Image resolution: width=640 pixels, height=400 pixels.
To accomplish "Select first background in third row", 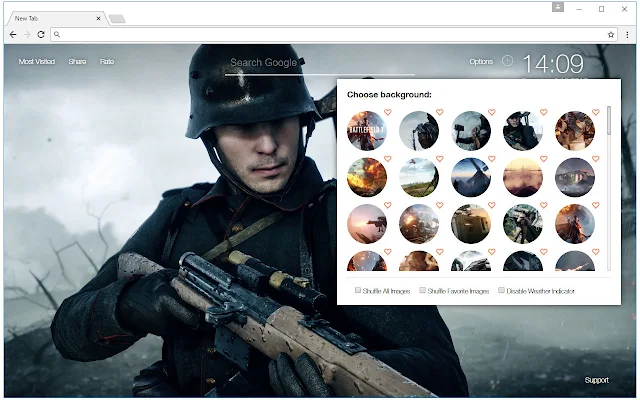I will [x=367, y=224].
